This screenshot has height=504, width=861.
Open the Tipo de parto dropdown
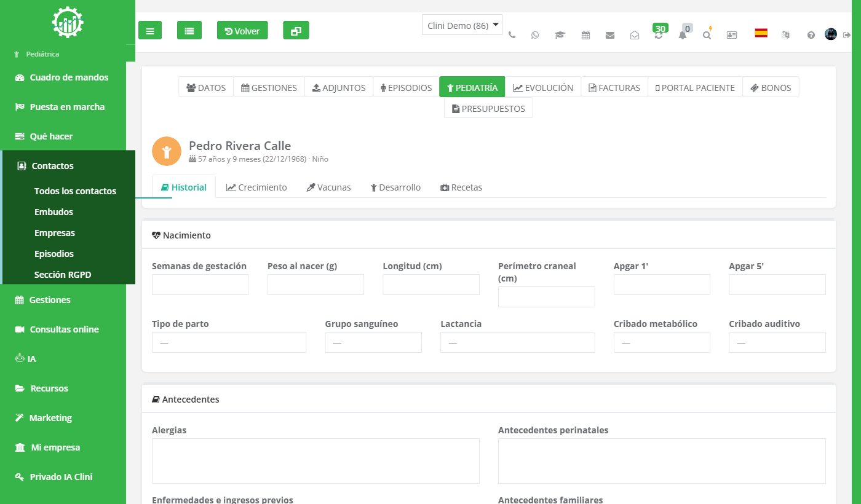pos(229,342)
